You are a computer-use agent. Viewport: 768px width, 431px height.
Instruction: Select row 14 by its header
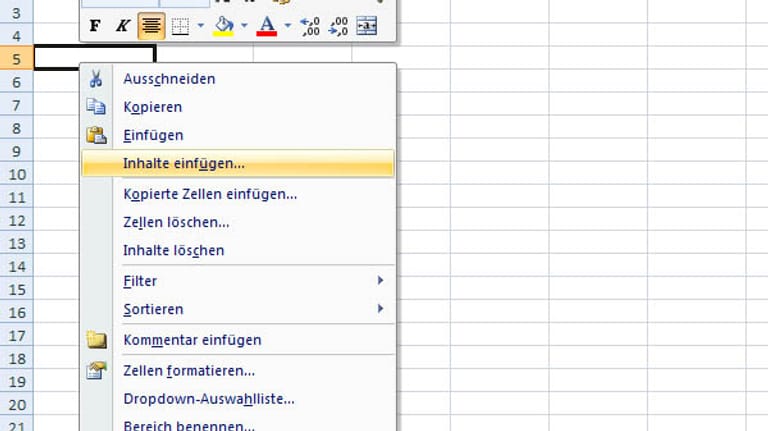pos(17,265)
